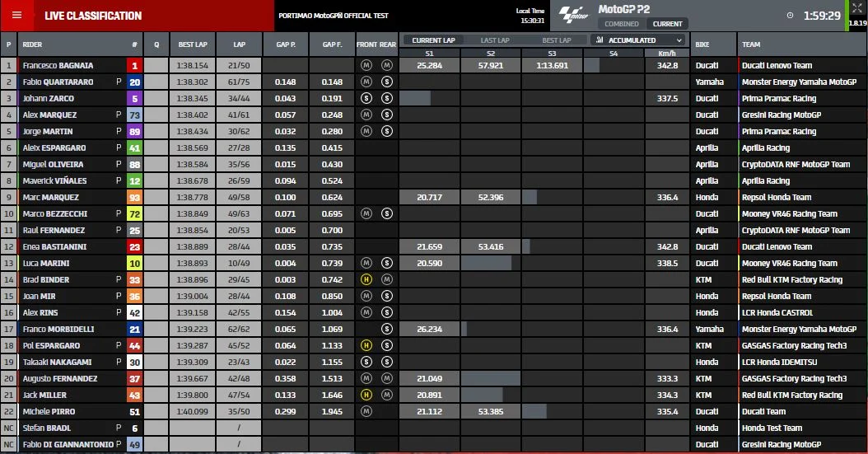Screen dimensions: 868x454
Task: Click the PORTIMAO MotoGP OFFICIAL TEST title
Action: pyautogui.click(x=334, y=16)
